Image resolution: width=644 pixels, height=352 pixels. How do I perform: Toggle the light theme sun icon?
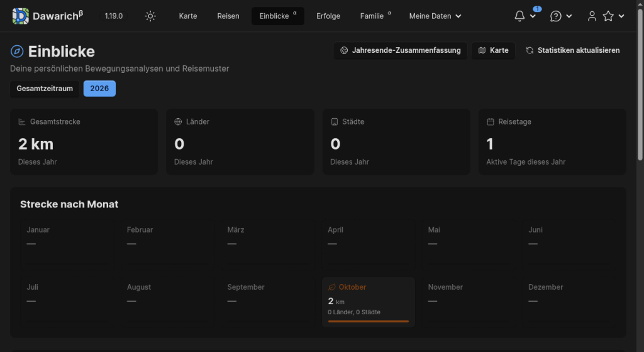[150, 16]
